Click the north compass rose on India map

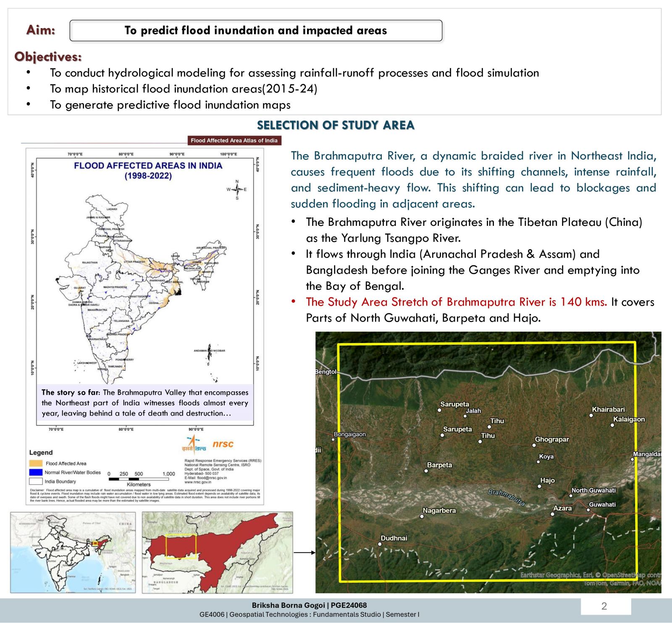click(x=237, y=189)
